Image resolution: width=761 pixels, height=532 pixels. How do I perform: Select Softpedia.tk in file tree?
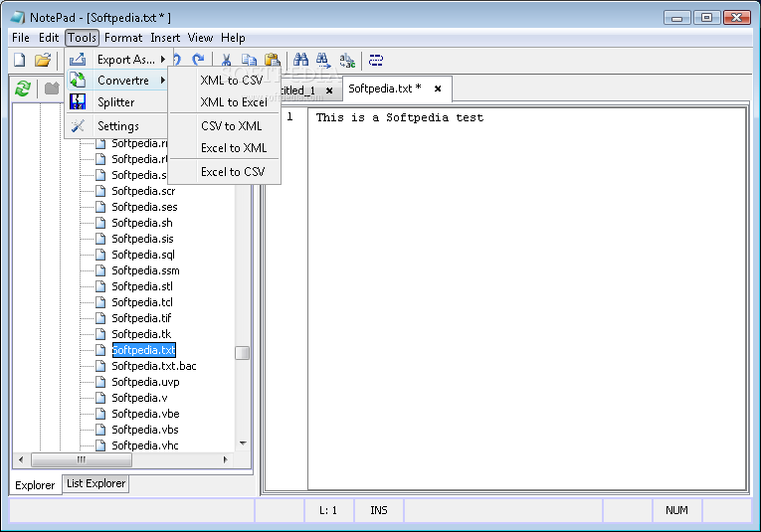(x=141, y=334)
